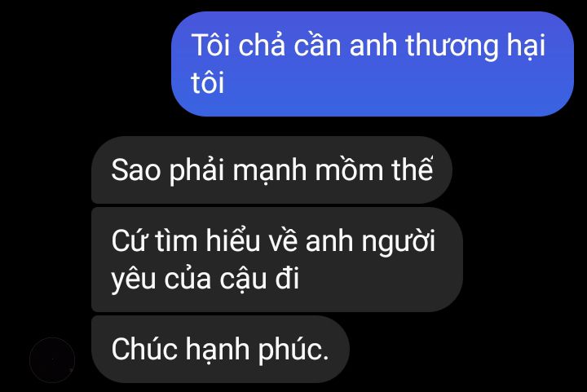Image resolution: width=587 pixels, height=392 pixels.
Task: Select the "Cứ tìm hiểu về anh" bubble
Action: point(277,260)
